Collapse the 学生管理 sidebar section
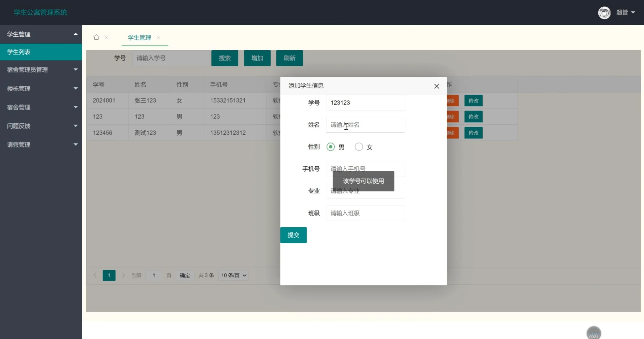 41,34
